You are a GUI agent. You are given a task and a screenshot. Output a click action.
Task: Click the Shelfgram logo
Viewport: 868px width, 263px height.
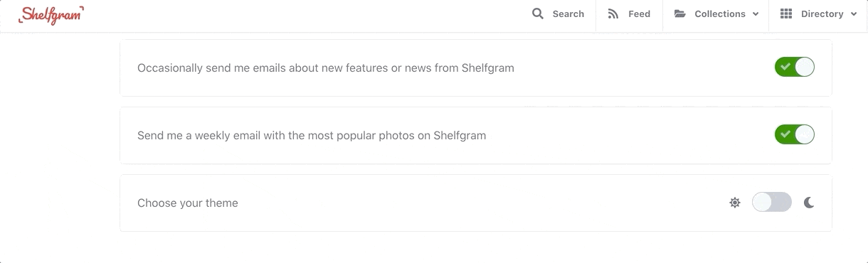click(x=51, y=15)
